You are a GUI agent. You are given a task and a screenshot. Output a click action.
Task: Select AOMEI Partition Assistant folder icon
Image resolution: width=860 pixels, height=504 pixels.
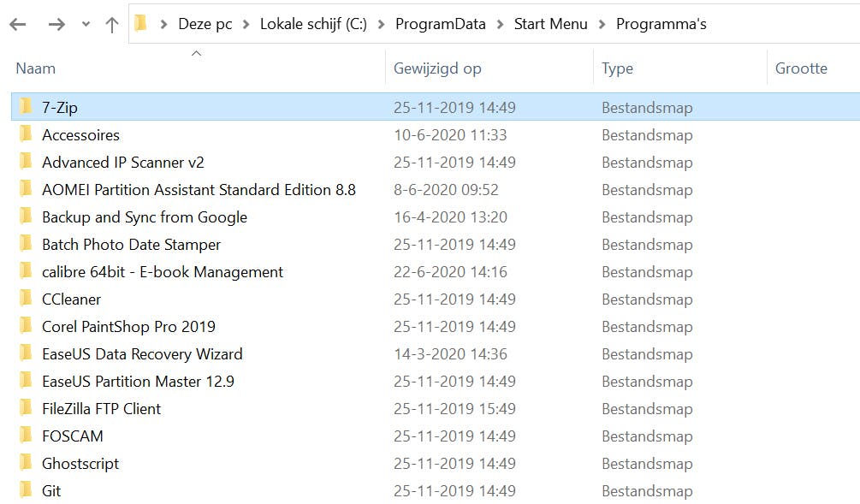pyautogui.click(x=25, y=187)
